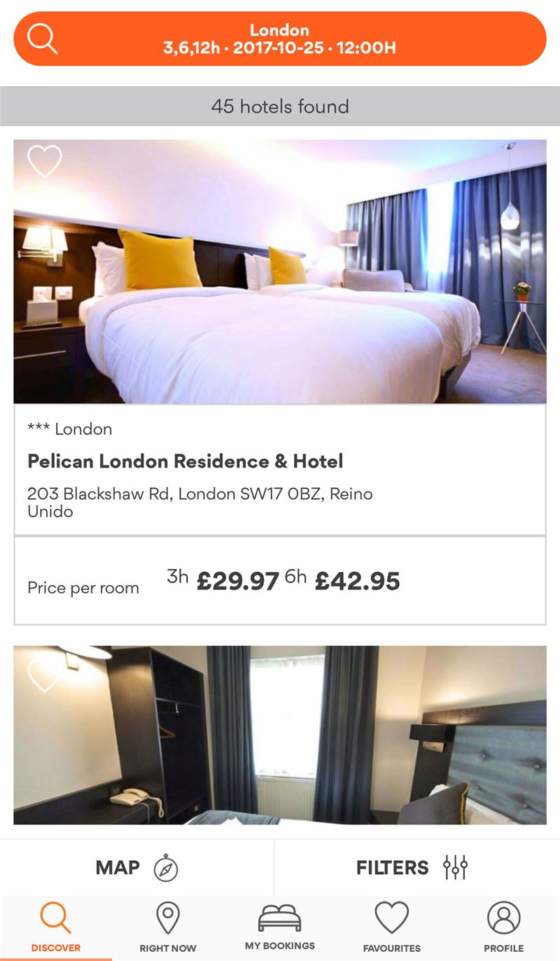The image size is (560, 961).
Task: Edit the London search details bar
Action: tap(280, 38)
